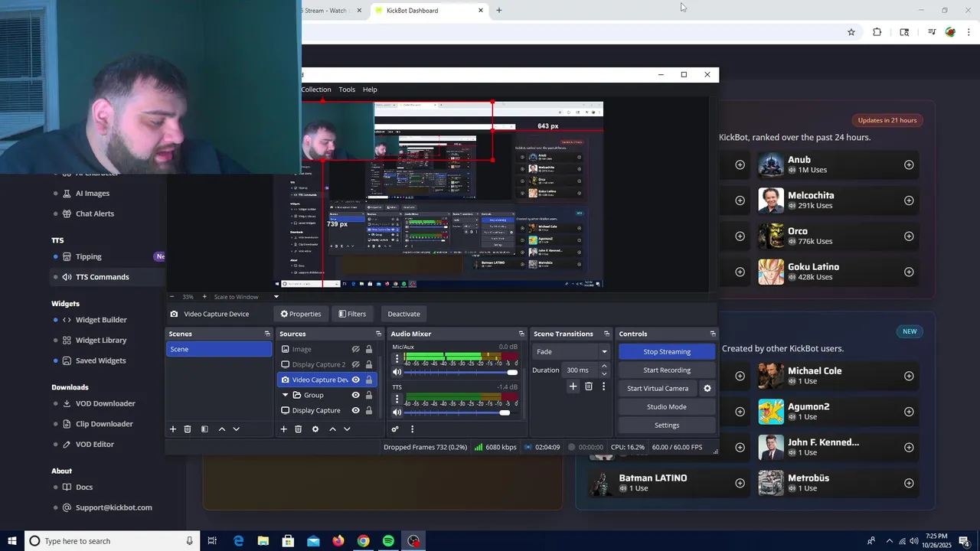Open Audio Mixer bottom three-dot menu
This screenshot has height=551, width=980.
tap(412, 429)
